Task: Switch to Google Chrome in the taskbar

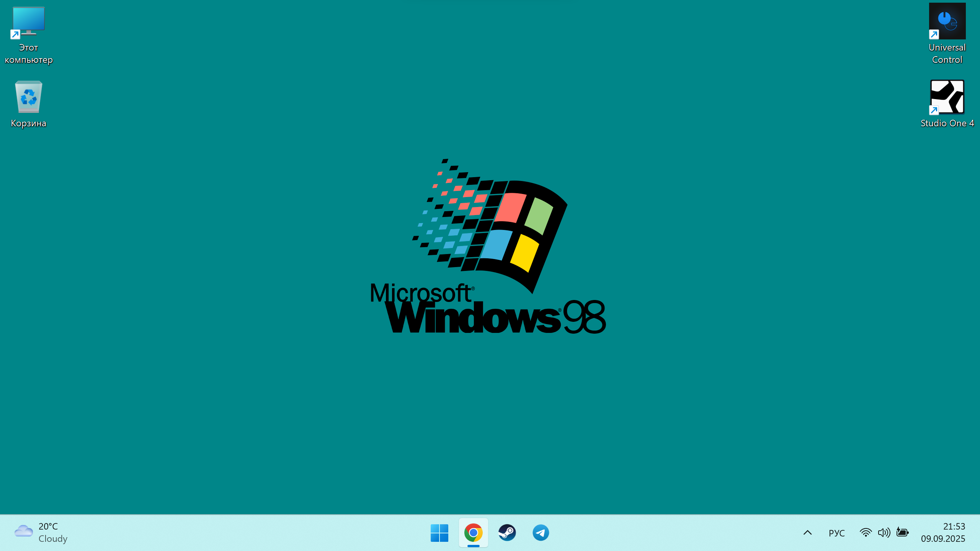Action: pos(474,533)
